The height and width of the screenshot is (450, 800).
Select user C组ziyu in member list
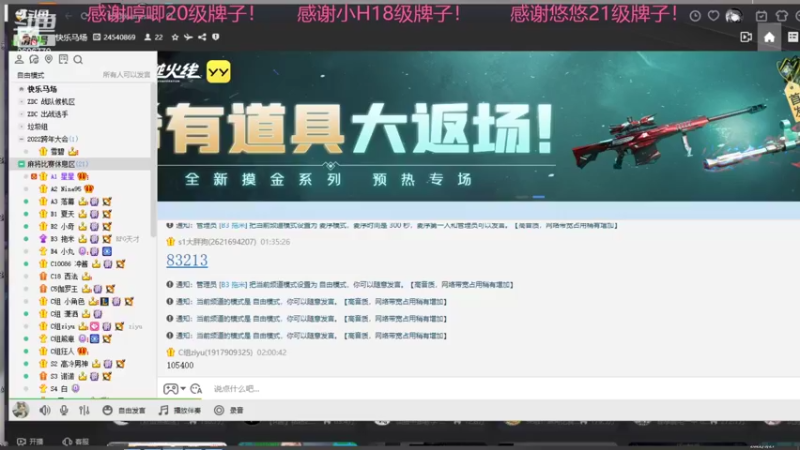(63, 327)
